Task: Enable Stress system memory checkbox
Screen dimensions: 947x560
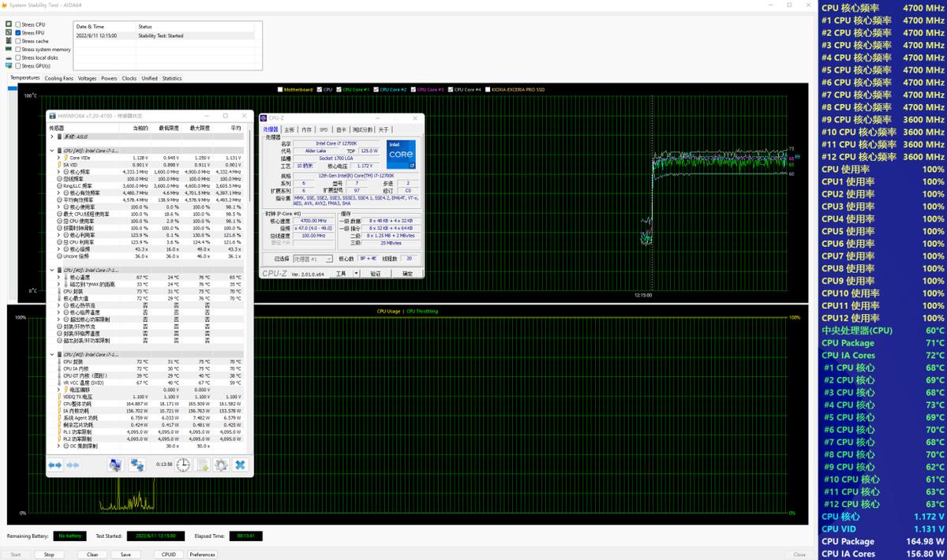Action: pyautogui.click(x=18, y=49)
